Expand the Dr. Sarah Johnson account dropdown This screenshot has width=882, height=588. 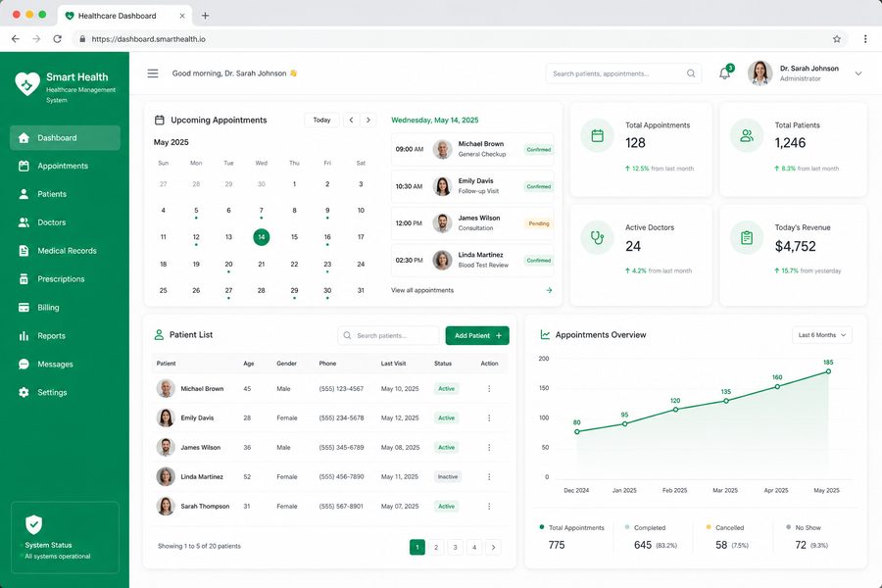pos(858,73)
